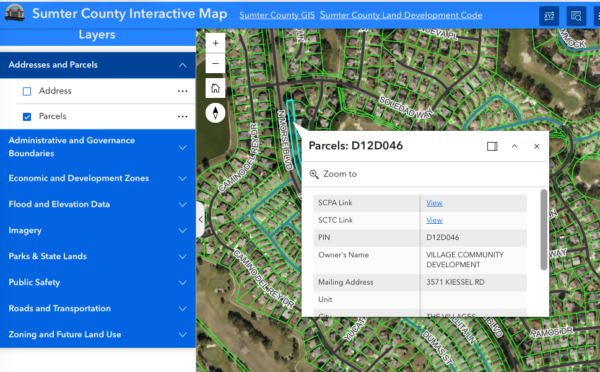Click the RAMOS DR street label
This screenshot has height=372, width=600.
coord(551,332)
